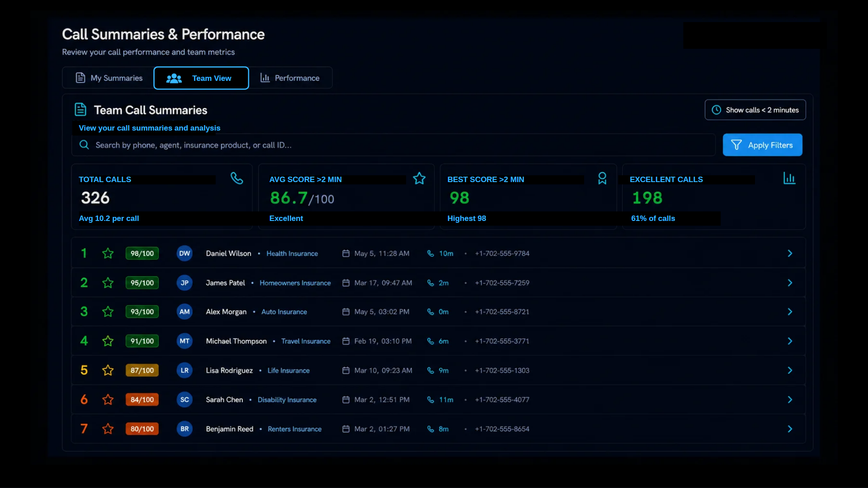This screenshot has width=868, height=488.
Task: Toggle Show calls < 2 minutes
Action: (755, 110)
